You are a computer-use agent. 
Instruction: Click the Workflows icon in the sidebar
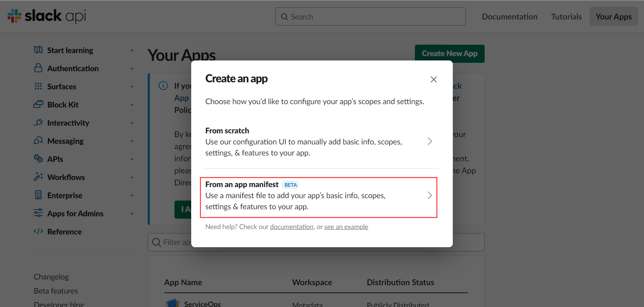38,177
